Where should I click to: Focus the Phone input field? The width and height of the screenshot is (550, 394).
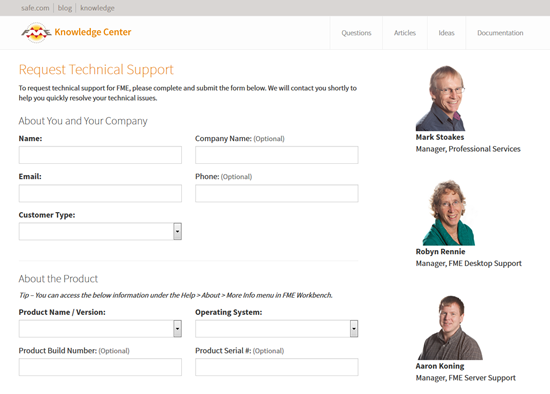coord(277,193)
